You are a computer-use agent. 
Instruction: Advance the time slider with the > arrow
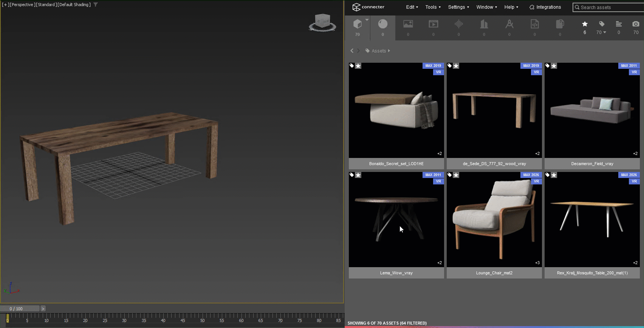point(43,309)
